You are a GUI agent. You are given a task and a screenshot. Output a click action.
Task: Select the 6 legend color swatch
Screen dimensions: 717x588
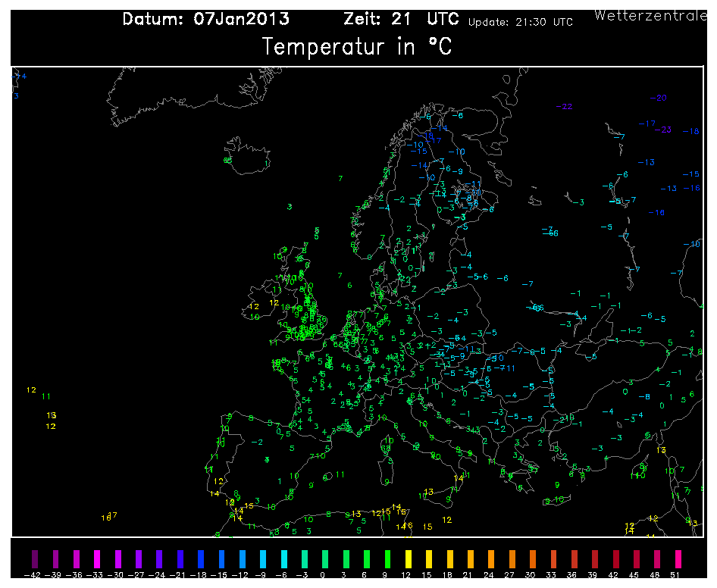point(367,558)
